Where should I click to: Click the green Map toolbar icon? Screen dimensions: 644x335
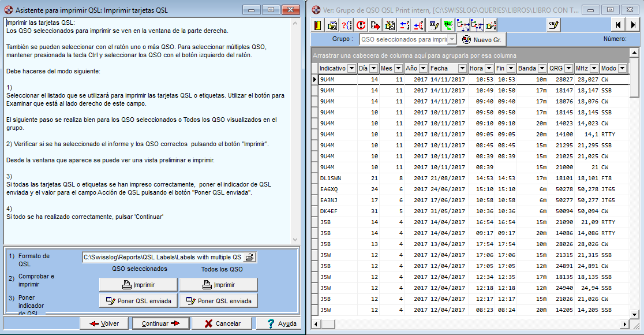click(448, 25)
